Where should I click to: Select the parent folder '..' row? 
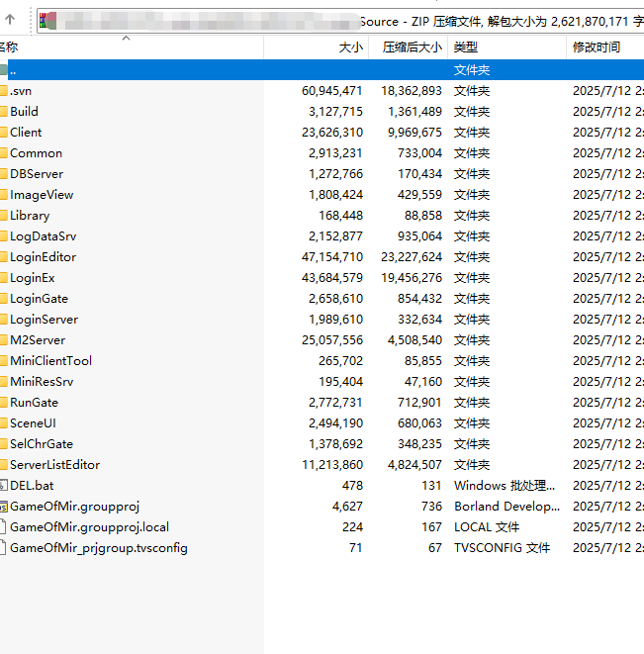tap(322, 69)
